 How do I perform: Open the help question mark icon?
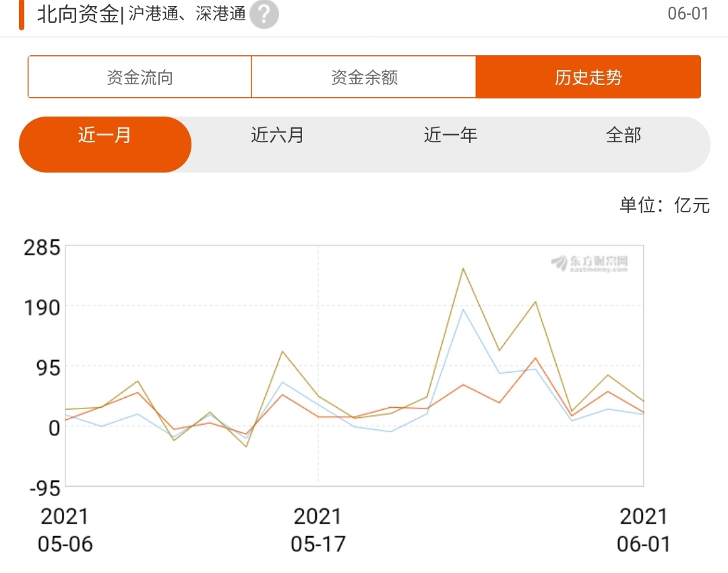pyautogui.click(x=264, y=14)
